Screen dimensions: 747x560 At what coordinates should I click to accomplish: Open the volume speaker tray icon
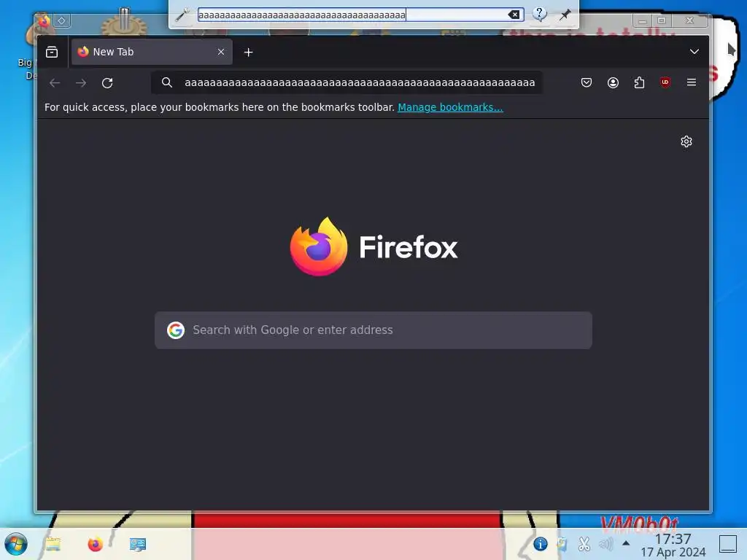[x=605, y=544]
